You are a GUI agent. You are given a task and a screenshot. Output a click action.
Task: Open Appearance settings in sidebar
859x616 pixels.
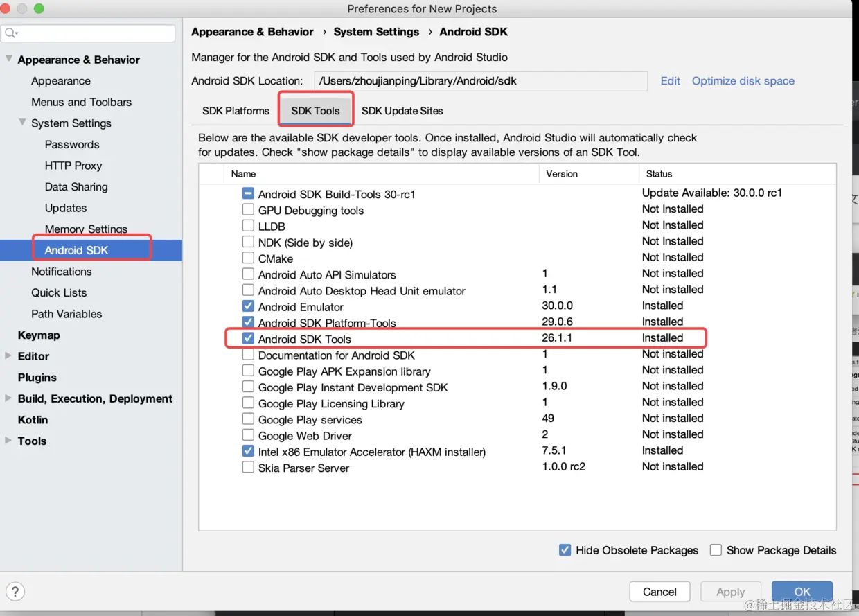click(x=60, y=81)
